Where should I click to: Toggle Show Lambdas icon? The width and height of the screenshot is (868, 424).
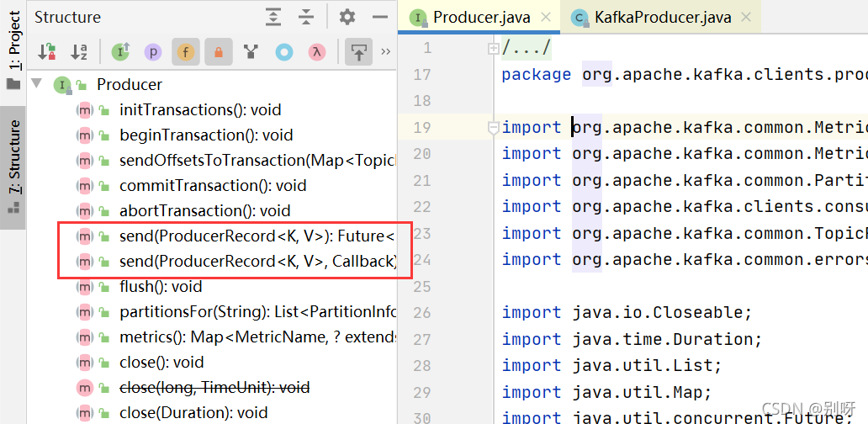tap(316, 52)
